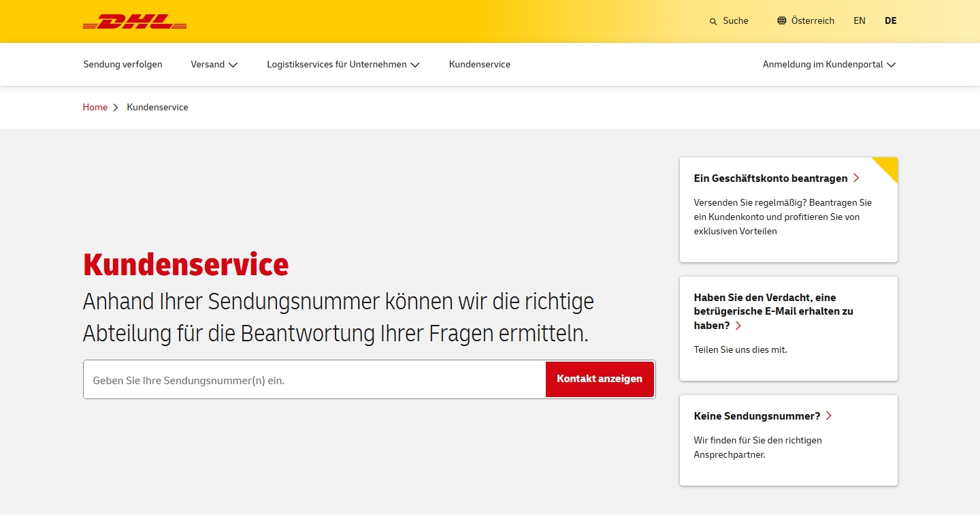980x517 pixels.
Task: Open the Versand dropdown
Action: [214, 64]
